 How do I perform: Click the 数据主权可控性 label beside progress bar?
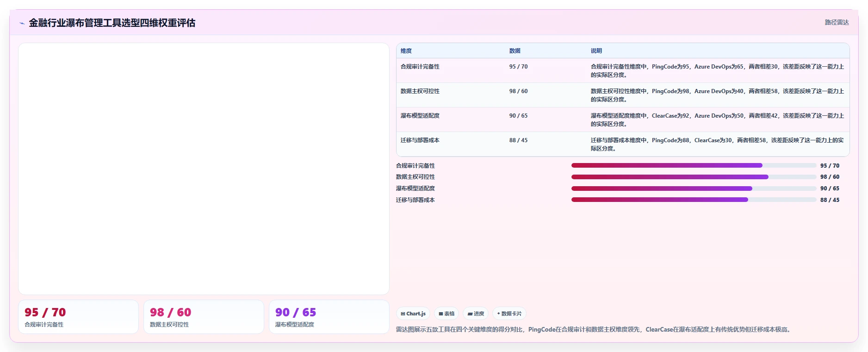click(x=415, y=177)
